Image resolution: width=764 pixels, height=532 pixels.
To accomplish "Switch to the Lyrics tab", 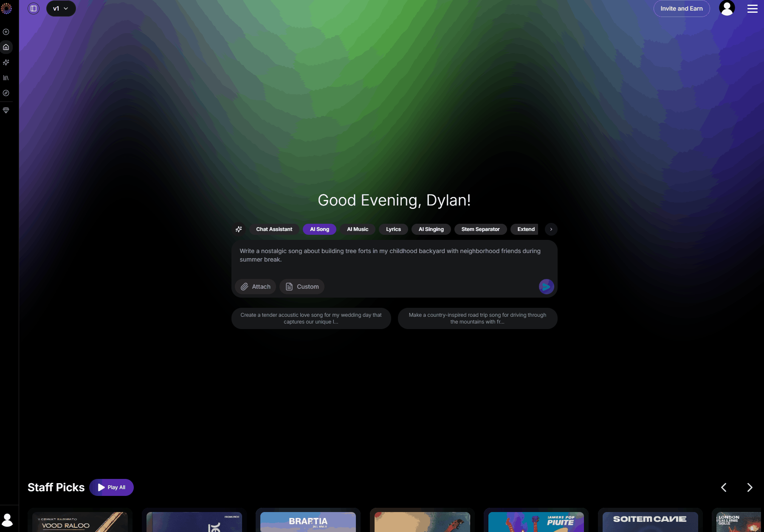I will 393,229.
